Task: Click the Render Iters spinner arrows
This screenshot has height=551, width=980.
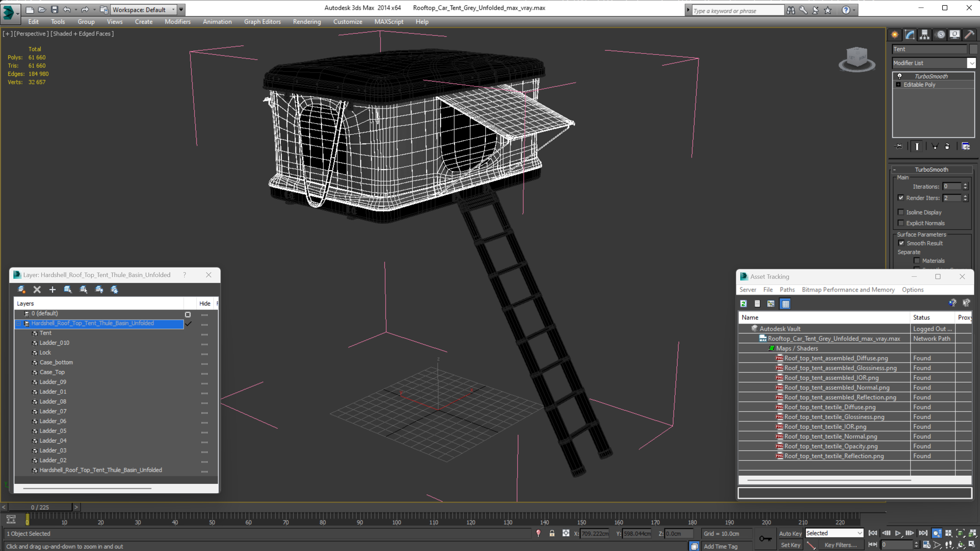Action: click(965, 198)
